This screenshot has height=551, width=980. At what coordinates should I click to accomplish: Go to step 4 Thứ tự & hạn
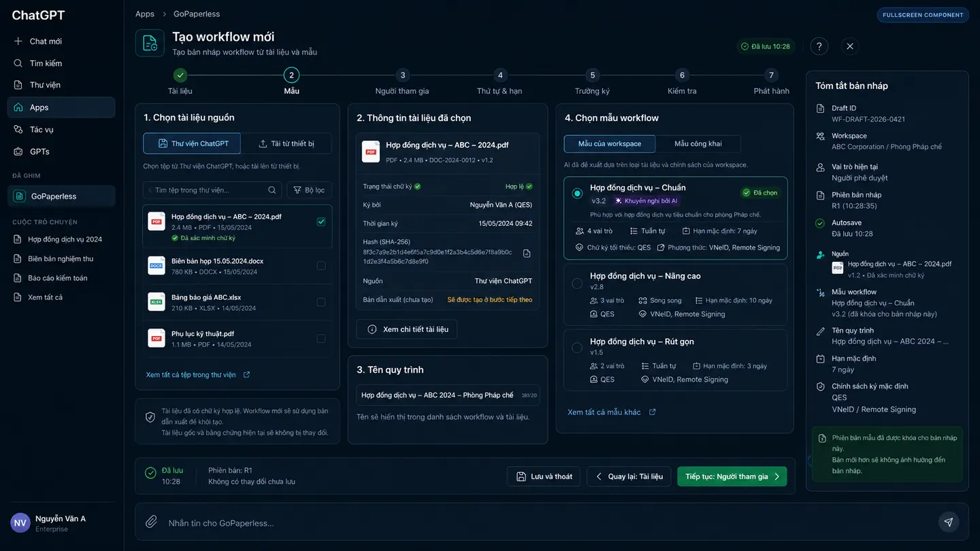click(500, 82)
